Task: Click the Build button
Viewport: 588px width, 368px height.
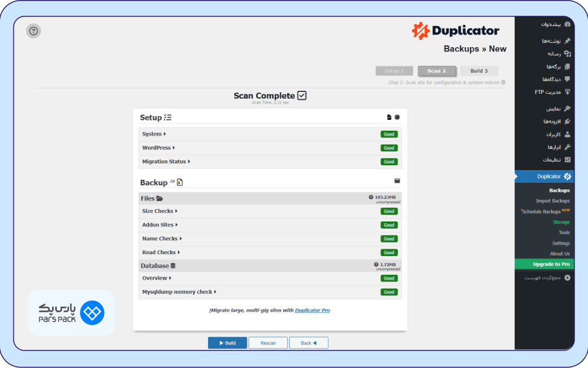Action: 227,343
